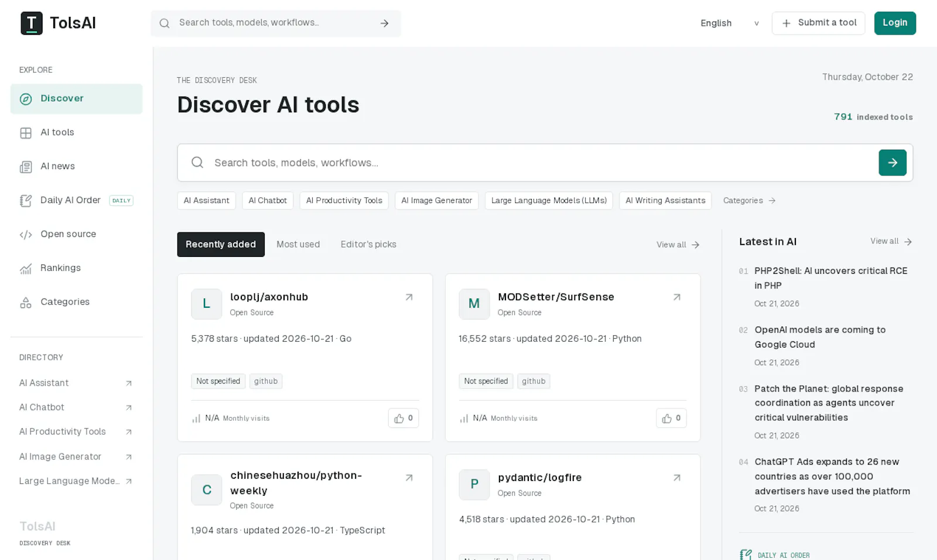Screen dimensions: 937x560
Task: Select the Recently added tab
Action: pos(221,245)
